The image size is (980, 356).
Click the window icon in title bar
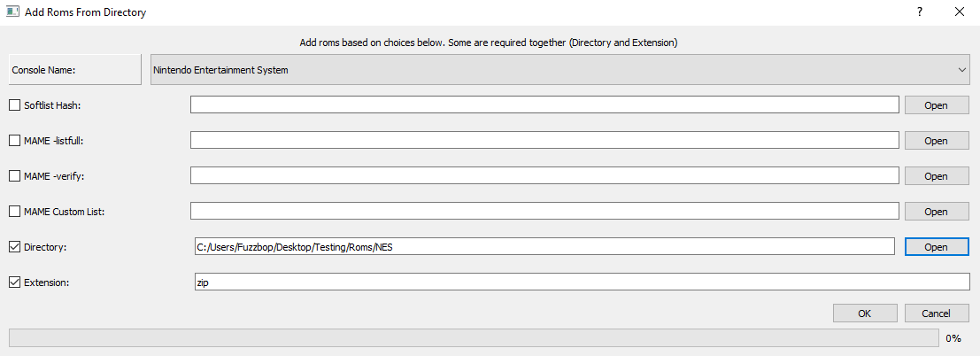(x=12, y=12)
